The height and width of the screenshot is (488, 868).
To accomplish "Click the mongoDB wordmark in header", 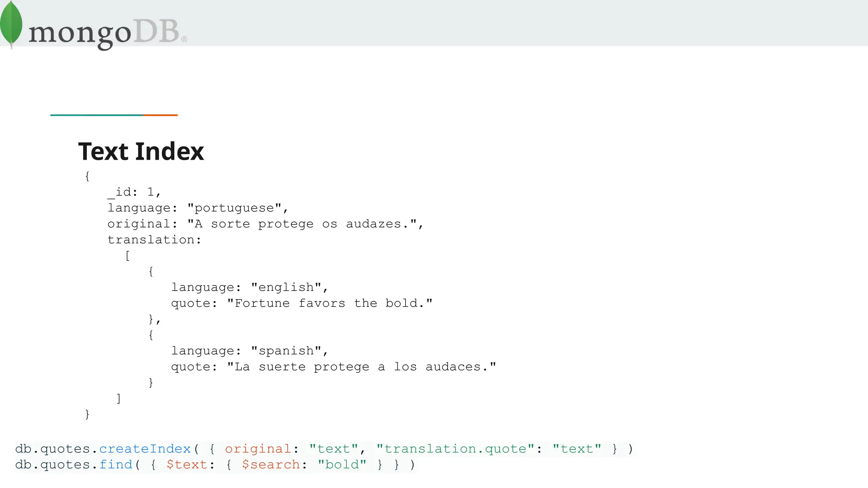I will (104, 33).
